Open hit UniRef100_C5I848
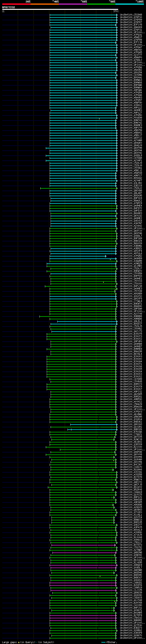 [x=131, y=15]
